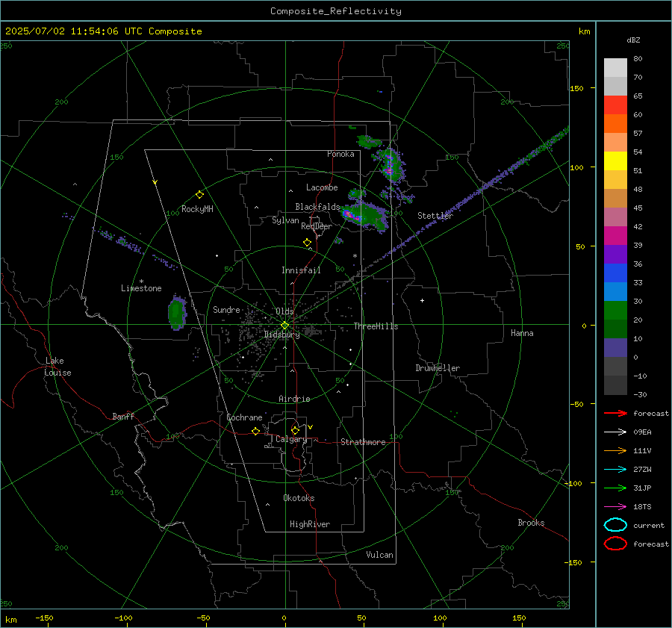Click the yellow diamond marker near Cochrane
Image resolution: width=672 pixels, height=628 pixels.
(x=256, y=431)
